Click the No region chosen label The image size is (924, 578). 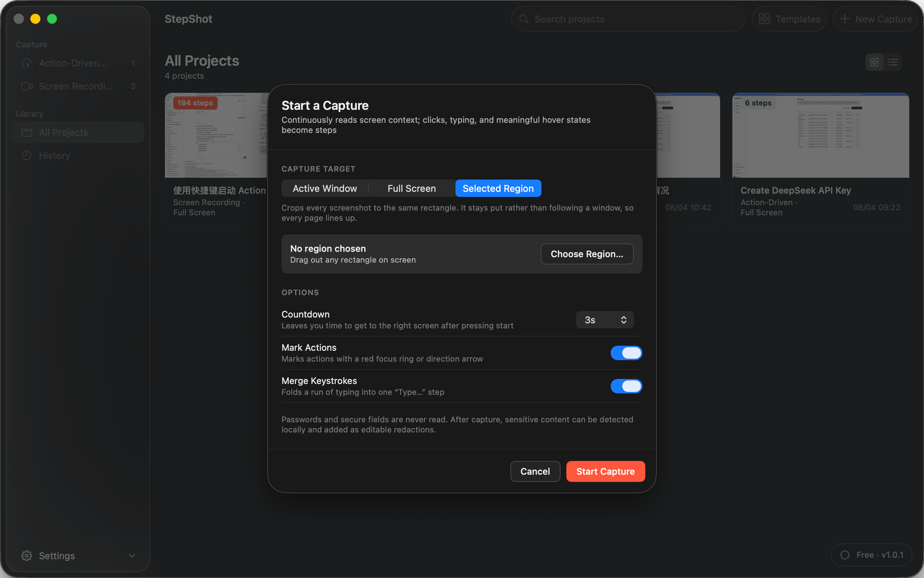pyautogui.click(x=328, y=249)
